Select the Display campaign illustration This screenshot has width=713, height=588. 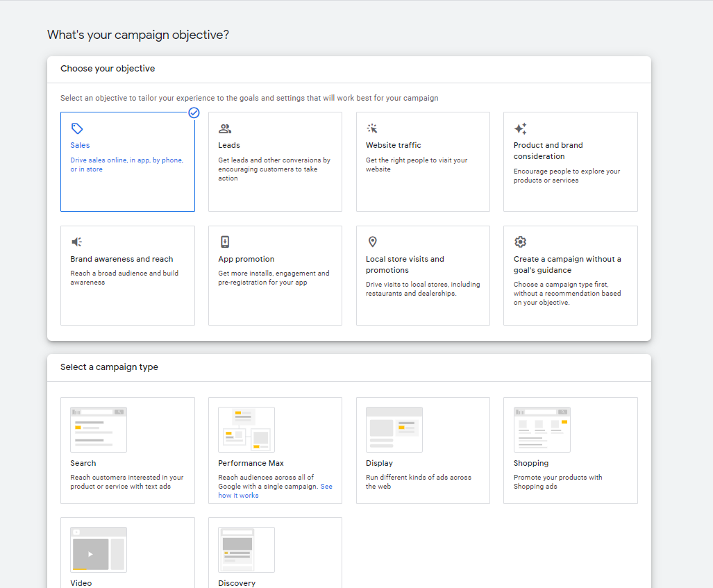pyautogui.click(x=394, y=430)
